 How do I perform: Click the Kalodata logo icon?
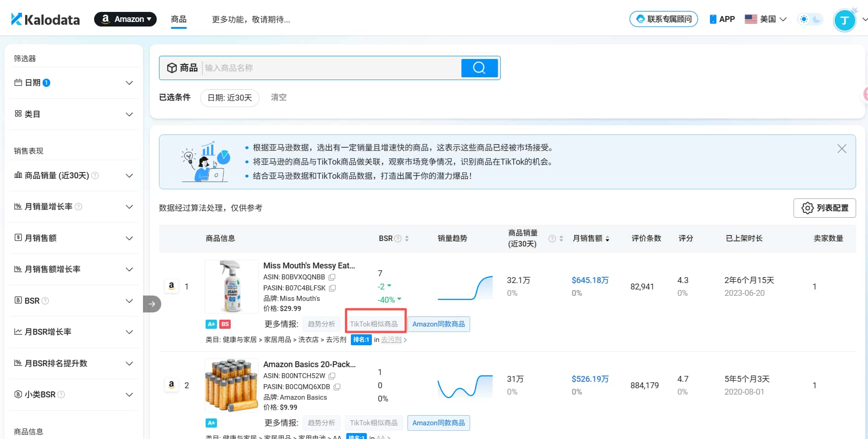click(16, 18)
